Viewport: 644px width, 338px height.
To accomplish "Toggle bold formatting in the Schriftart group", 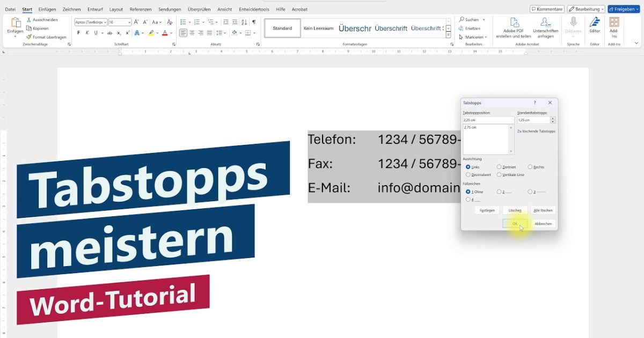I will tap(79, 32).
